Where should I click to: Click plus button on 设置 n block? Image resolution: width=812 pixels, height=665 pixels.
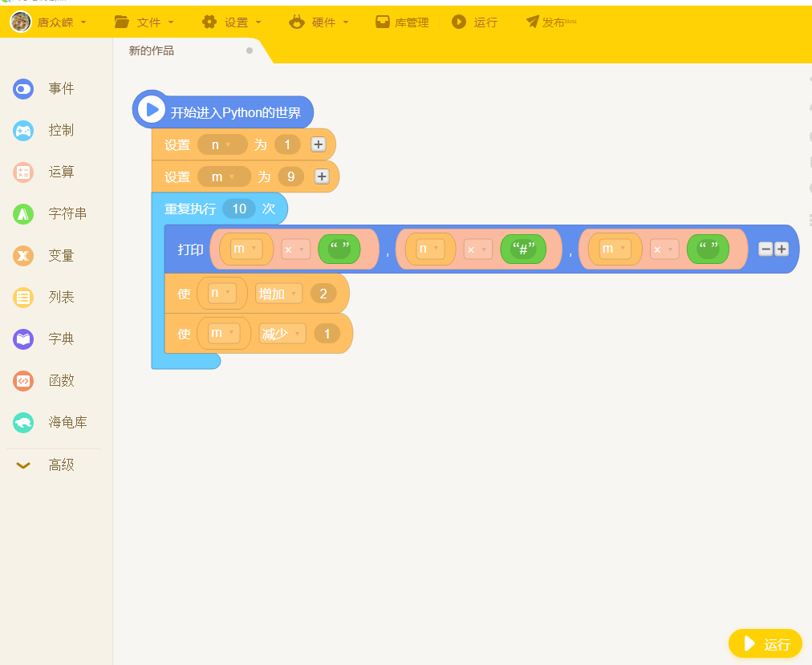coord(318,144)
